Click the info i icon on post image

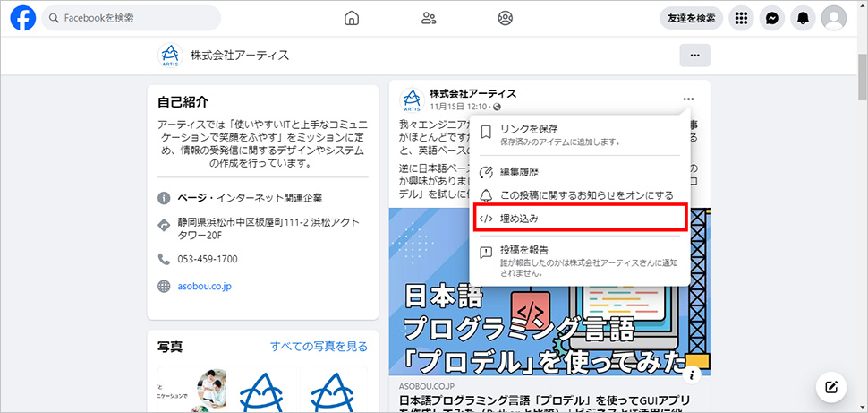[692, 374]
